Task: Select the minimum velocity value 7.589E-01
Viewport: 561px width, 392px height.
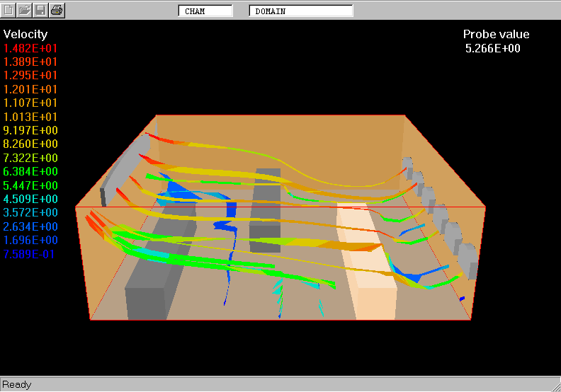Action: pyautogui.click(x=30, y=254)
